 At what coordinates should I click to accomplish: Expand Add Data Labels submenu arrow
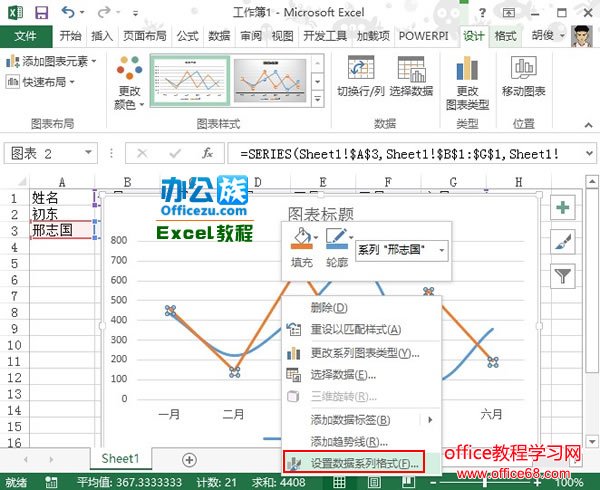pyautogui.click(x=430, y=420)
